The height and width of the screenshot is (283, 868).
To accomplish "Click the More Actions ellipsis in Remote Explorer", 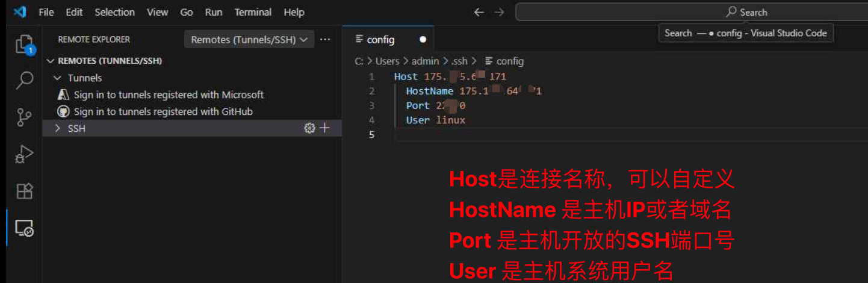I will click(x=325, y=40).
